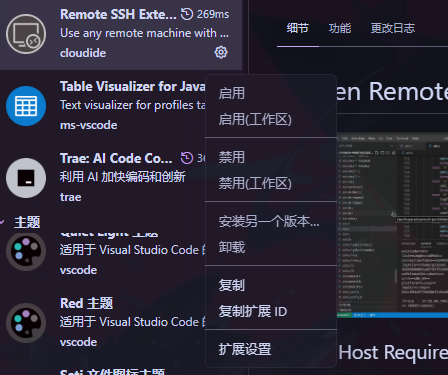Screen dimensions: 448x375
Task: Open Table Visualizer for JavaScript extension entry
Action: pos(103,106)
